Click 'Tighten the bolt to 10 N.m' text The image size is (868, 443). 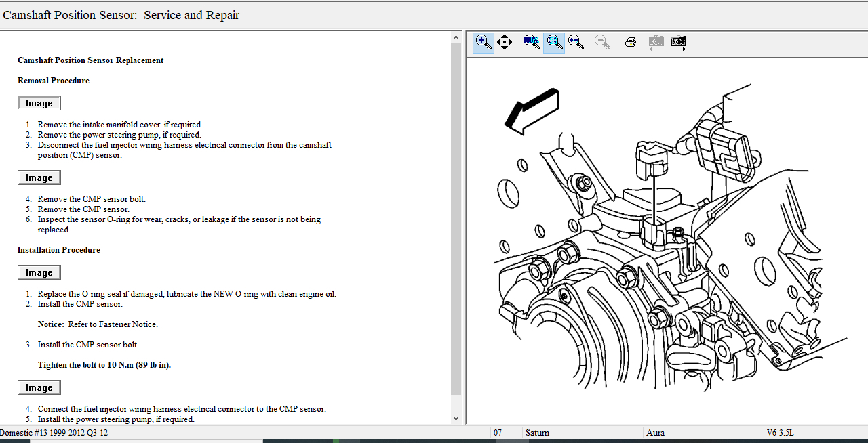(x=104, y=365)
